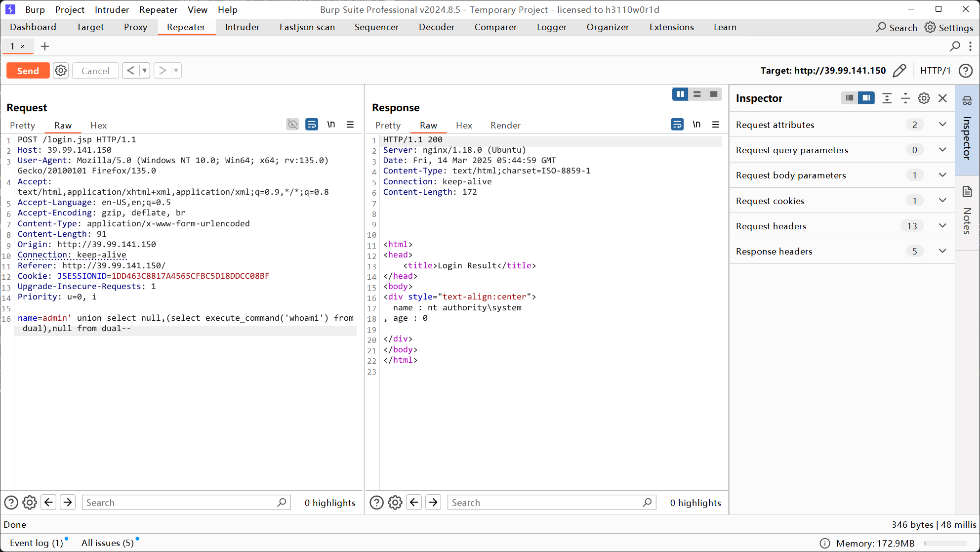The width and height of the screenshot is (980, 552).
Task: Open Repeater tab options kebab menu
Action: [x=971, y=46]
